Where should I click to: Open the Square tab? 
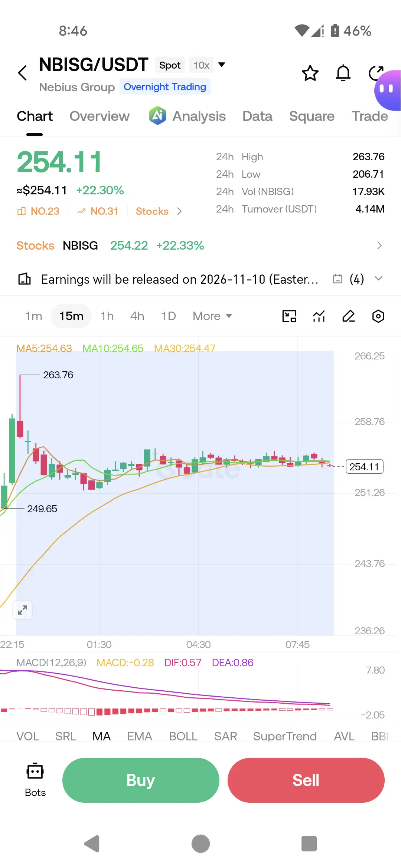click(x=312, y=116)
